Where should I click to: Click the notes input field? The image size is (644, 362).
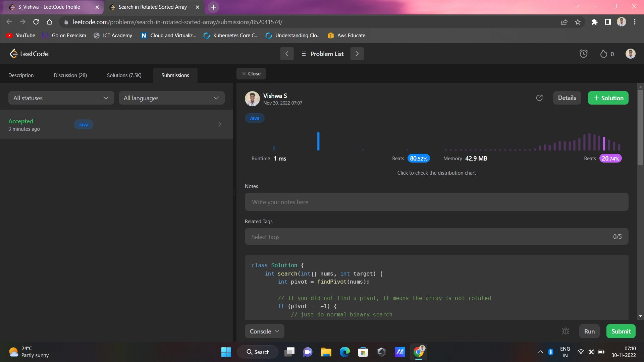(436, 202)
